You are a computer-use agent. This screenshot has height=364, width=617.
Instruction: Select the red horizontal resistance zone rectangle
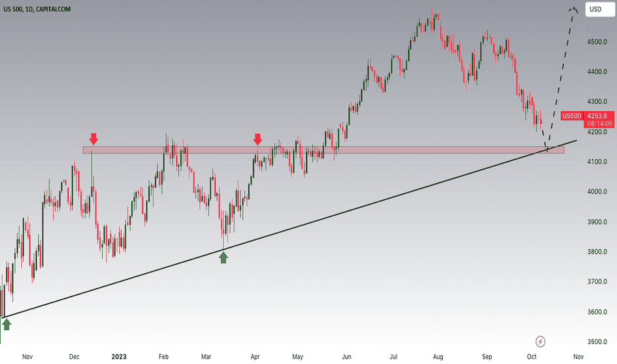click(x=324, y=150)
